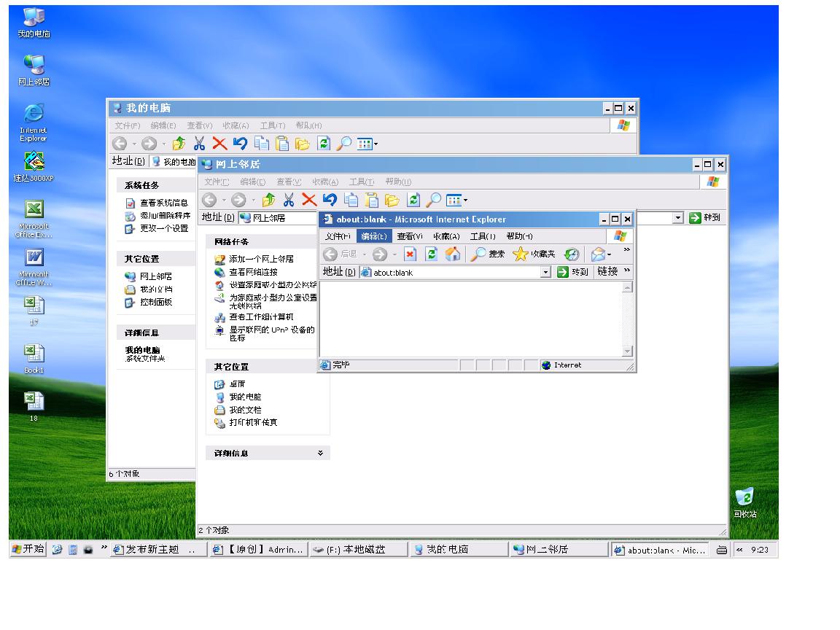Select the 回收站 recycle bin desktop icon
Image resolution: width=840 pixels, height=630 pixels.
[744, 502]
